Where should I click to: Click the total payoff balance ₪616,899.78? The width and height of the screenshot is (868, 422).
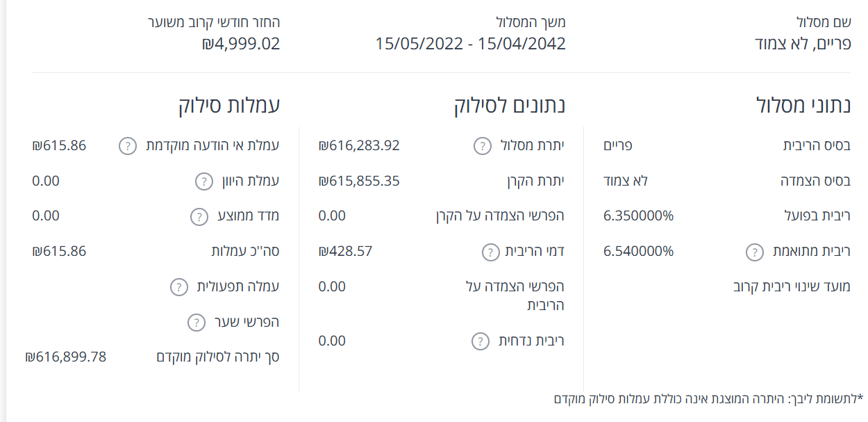[66, 357]
